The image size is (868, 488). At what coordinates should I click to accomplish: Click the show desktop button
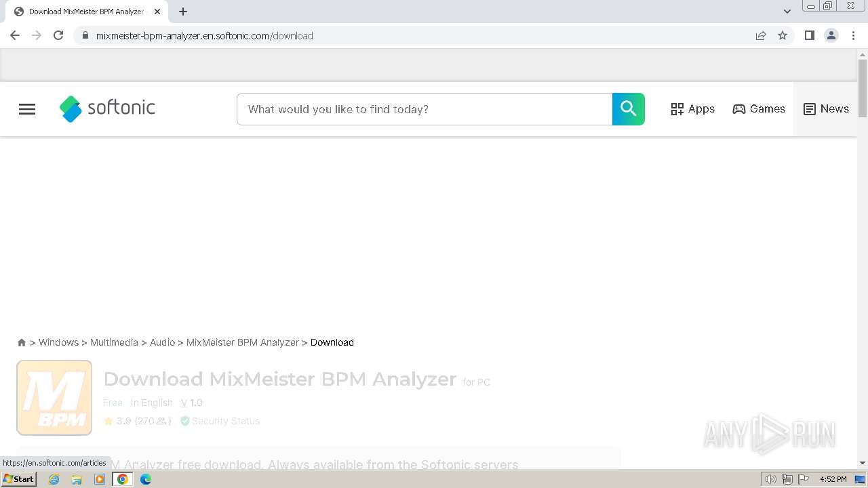(x=861, y=479)
